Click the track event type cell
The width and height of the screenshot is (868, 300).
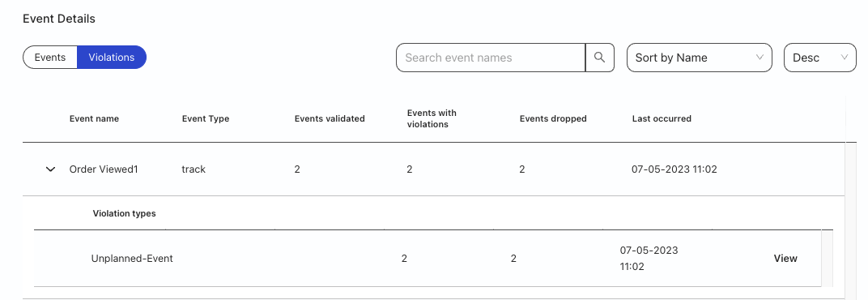pos(194,169)
